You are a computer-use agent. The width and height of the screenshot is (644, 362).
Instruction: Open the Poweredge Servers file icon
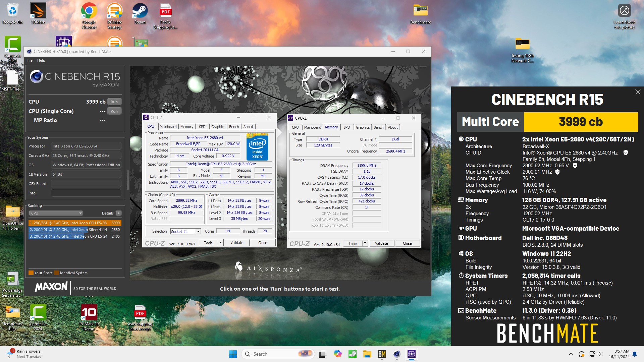point(13,284)
